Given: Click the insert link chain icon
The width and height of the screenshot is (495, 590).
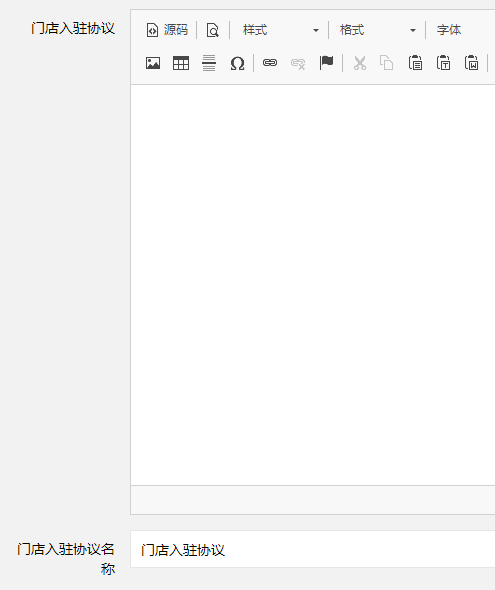Looking at the screenshot, I should coord(270,63).
